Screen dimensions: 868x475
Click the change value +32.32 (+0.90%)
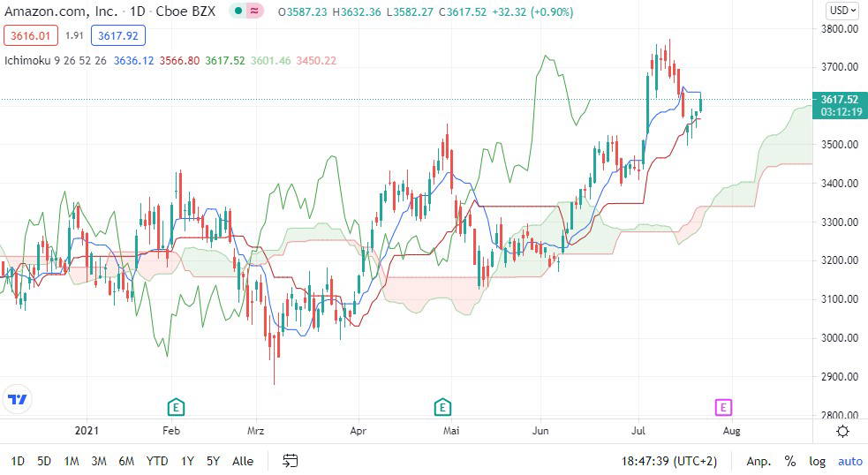pos(532,11)
